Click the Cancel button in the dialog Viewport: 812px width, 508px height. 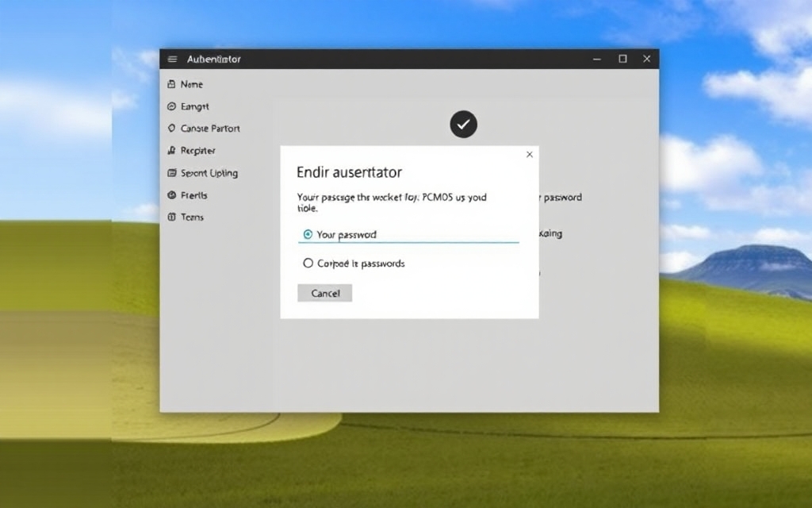pyautogui.click(x=324, y=293)
